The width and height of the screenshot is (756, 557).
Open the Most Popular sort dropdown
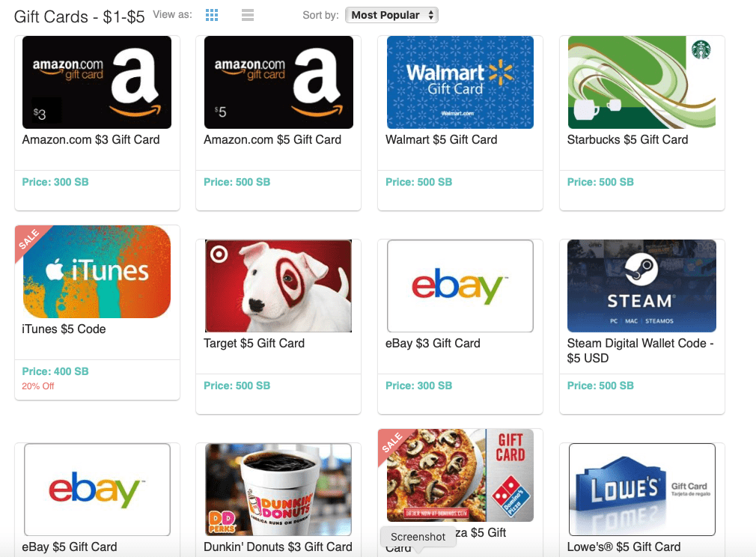coord(391,15)
